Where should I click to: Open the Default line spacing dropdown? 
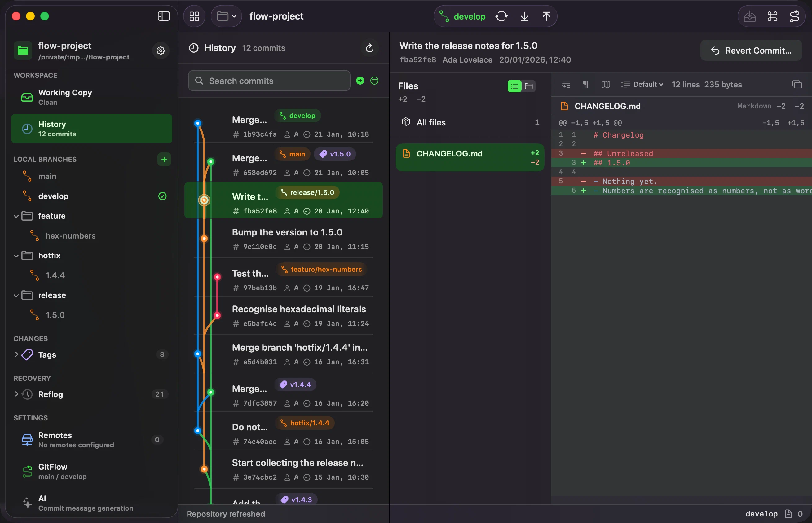642,85
